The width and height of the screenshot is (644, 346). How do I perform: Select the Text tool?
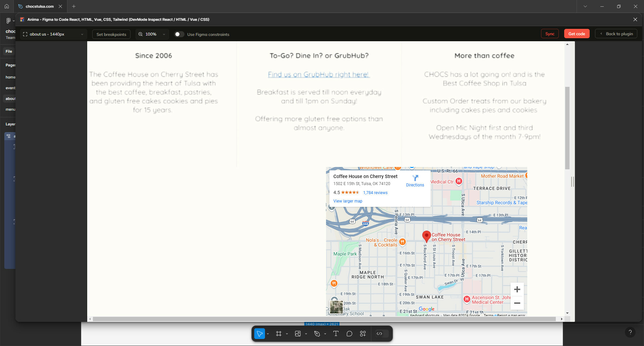click(336, 334)
